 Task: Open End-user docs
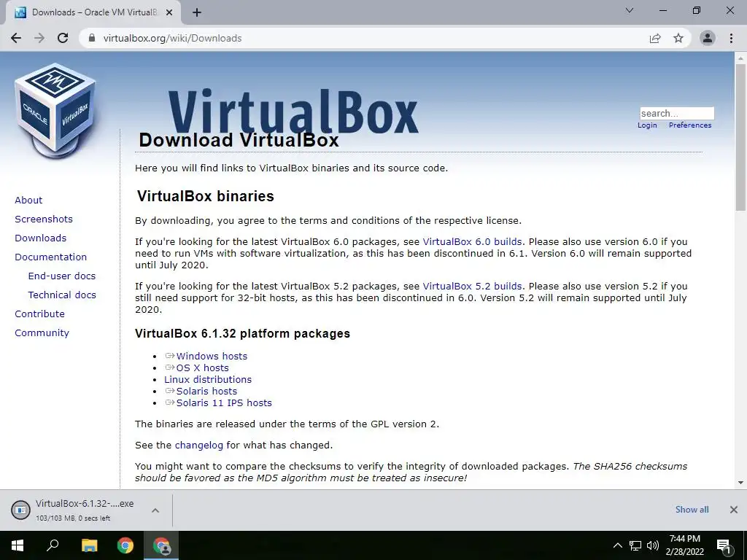tap(62, 276)
